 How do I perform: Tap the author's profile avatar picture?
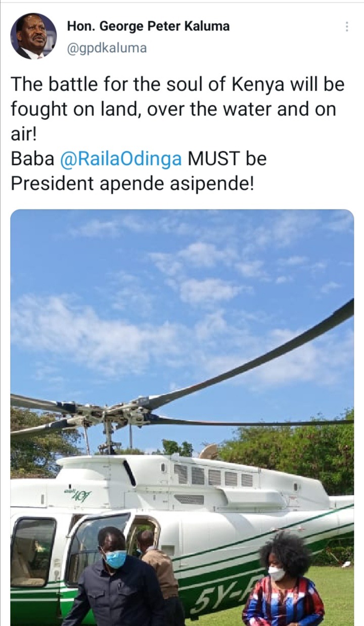[33, 36]
